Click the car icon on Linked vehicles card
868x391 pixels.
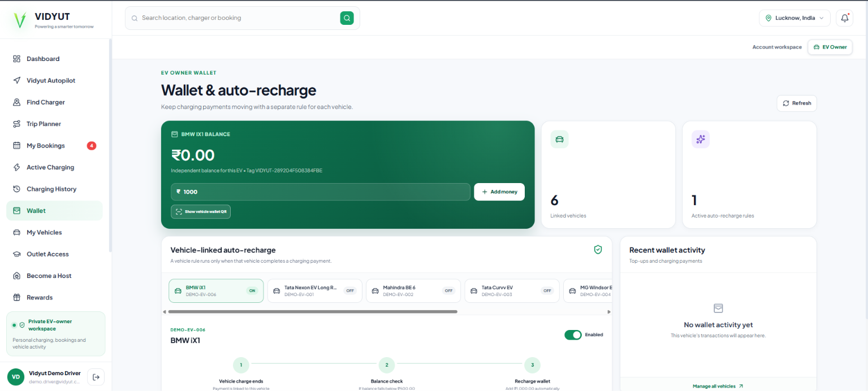[559, 139]
